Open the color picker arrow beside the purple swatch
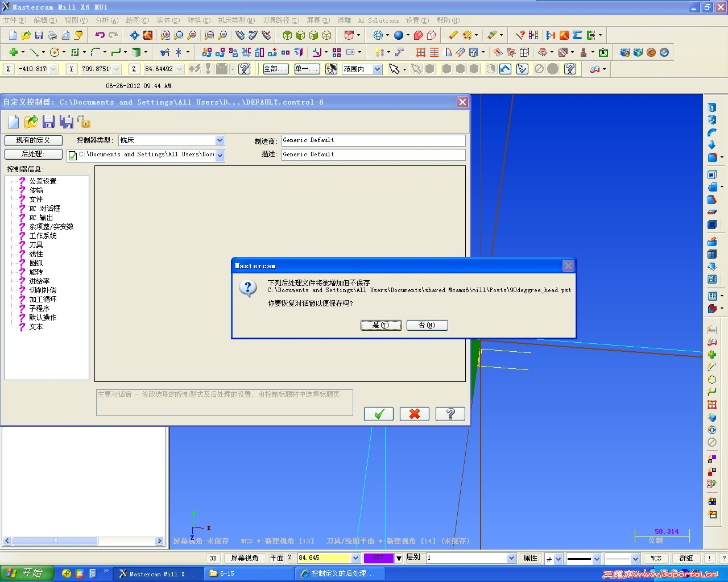 tap(399, 558)
